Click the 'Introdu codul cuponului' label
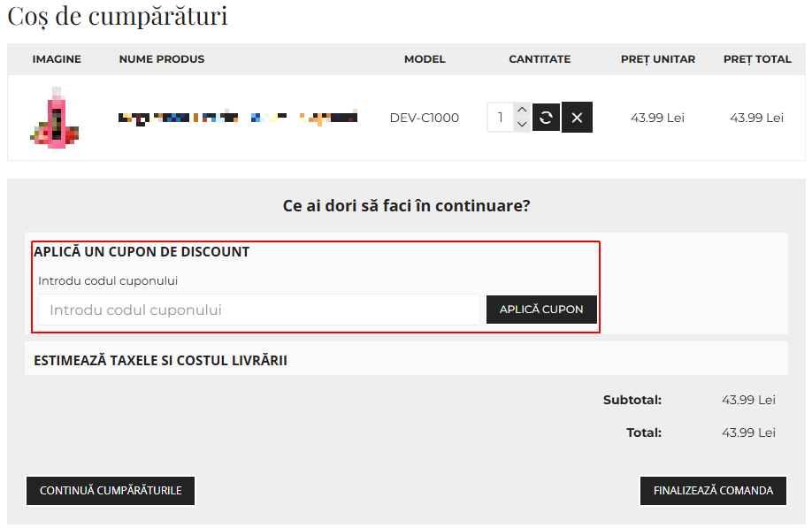Viewport: 812px width, 528px height. pyautogui.click(x=108, y=281)
